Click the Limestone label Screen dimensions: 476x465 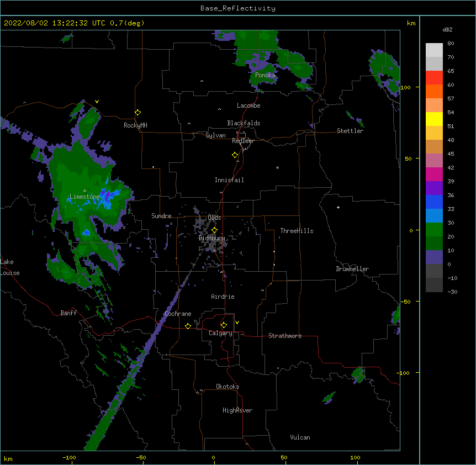click(x=84, y=197)
